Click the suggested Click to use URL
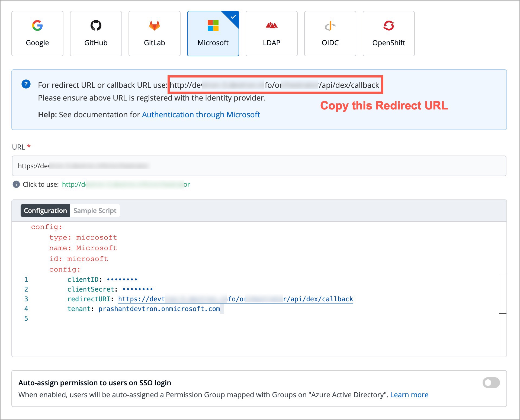520x420 pixels. click(x=126, y=184)
